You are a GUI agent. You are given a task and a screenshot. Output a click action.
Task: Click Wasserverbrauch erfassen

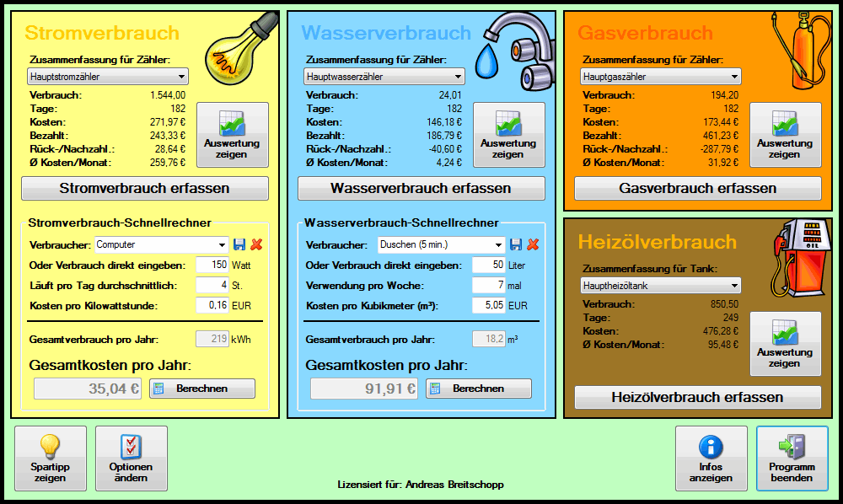pos(421,188)
